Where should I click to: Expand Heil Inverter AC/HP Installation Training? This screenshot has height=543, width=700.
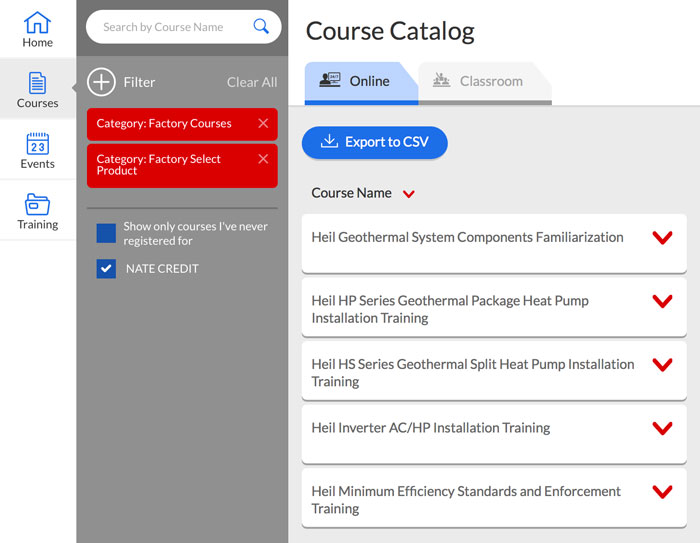(x=662, y=428)
